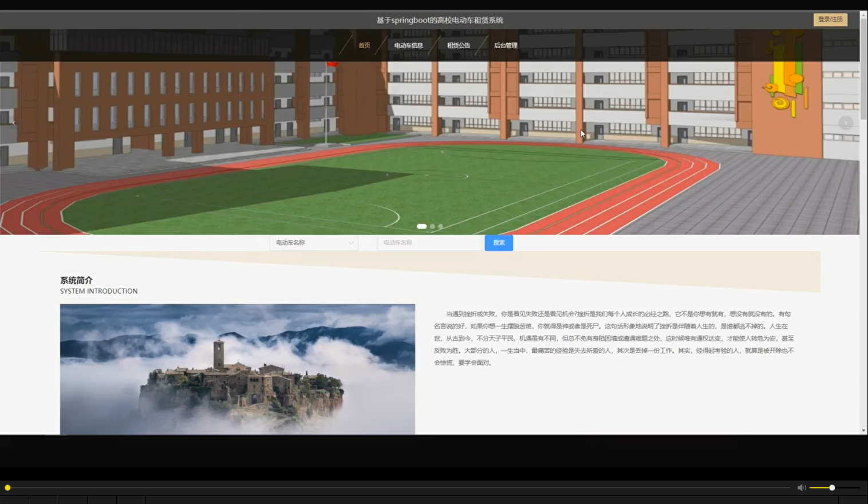Viewport: 868px width, 504px height.
Task: Click the chevron on the 电动车名称 selector
Action: [351, 243]
